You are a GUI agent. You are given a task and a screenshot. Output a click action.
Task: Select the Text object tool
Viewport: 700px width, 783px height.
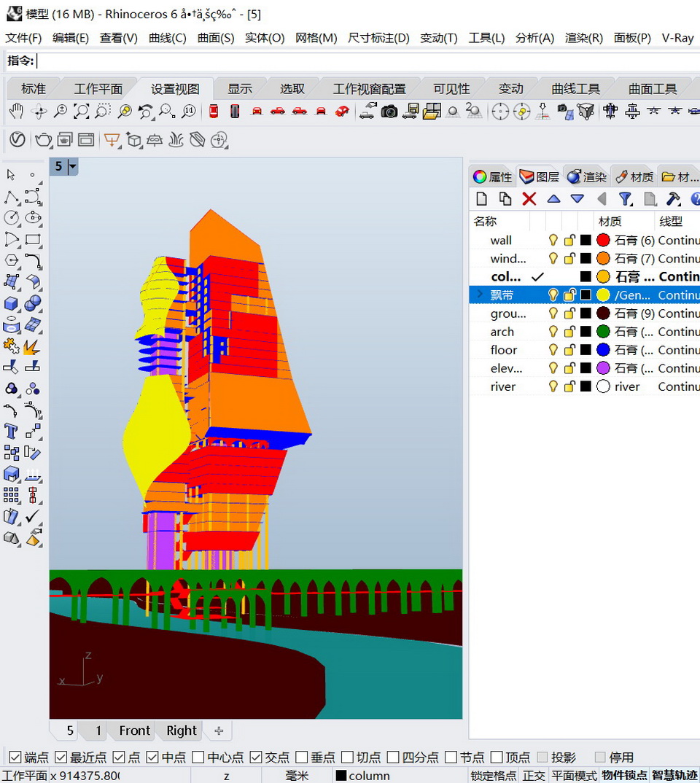11,431
